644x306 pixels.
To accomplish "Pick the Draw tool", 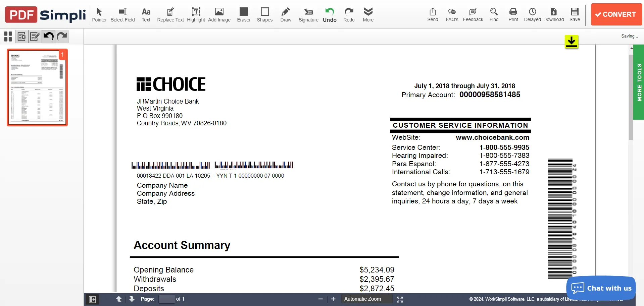I will (x=286, y=15).
